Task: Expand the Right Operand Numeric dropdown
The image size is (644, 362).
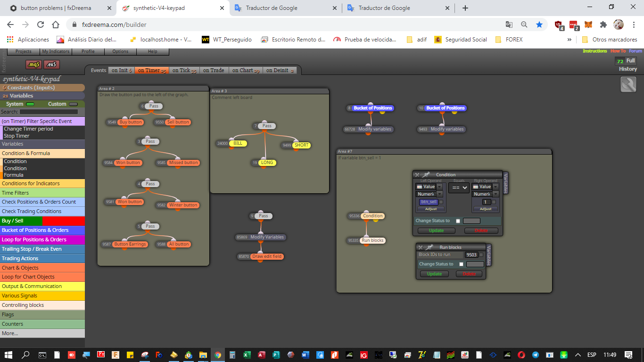Action: (495, 194)
